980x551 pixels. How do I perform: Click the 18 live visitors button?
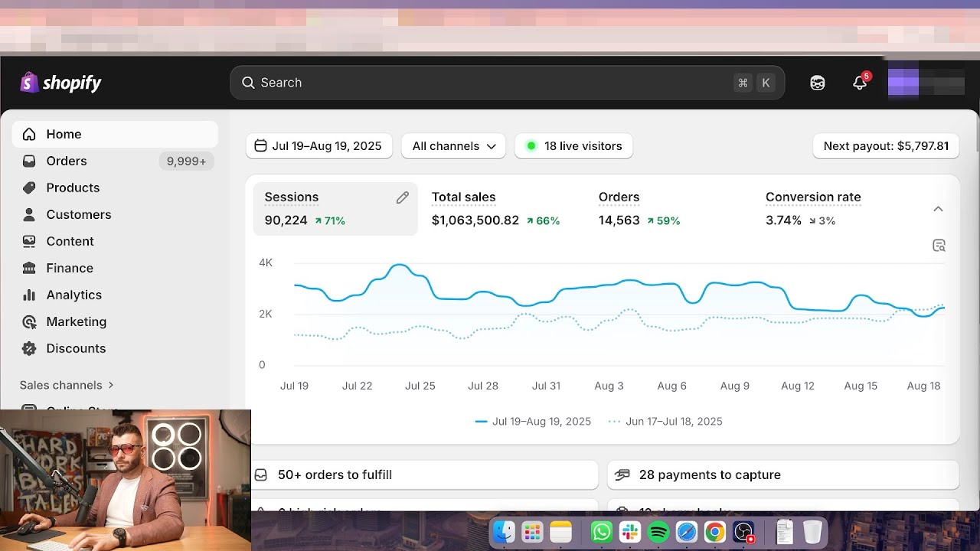[x=573, y=146]
